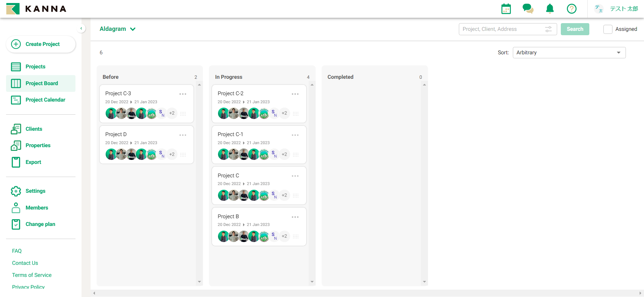
Task: Show +2 more members on Project D
Action: pyautogui.click(x=172, y=155)
